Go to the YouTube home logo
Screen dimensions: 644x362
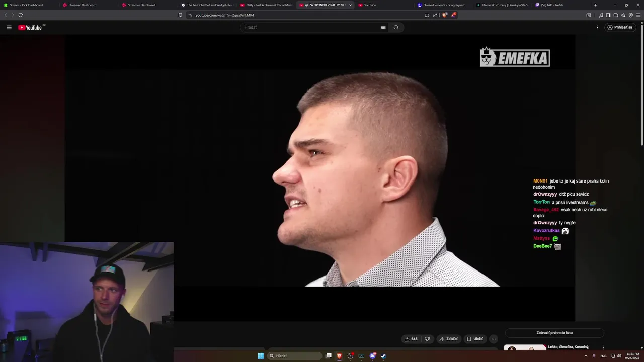click(30, 27)
